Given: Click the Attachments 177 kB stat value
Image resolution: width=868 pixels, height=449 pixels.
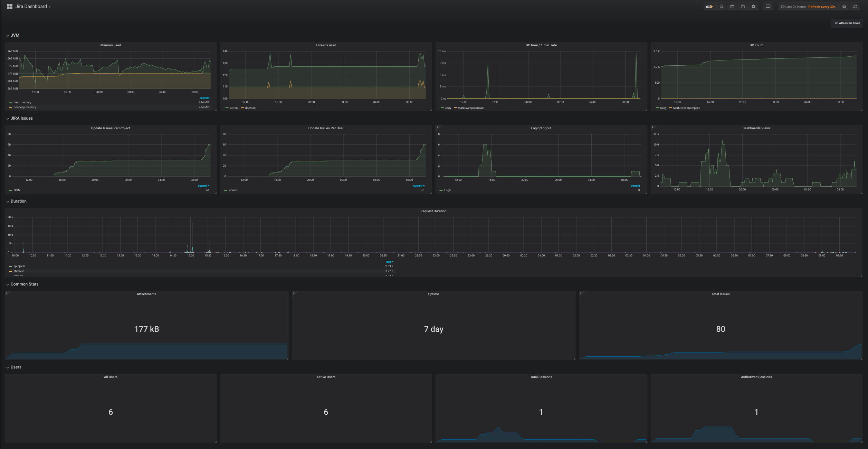Looking at the screenshot, I should [x=146, y=329].
